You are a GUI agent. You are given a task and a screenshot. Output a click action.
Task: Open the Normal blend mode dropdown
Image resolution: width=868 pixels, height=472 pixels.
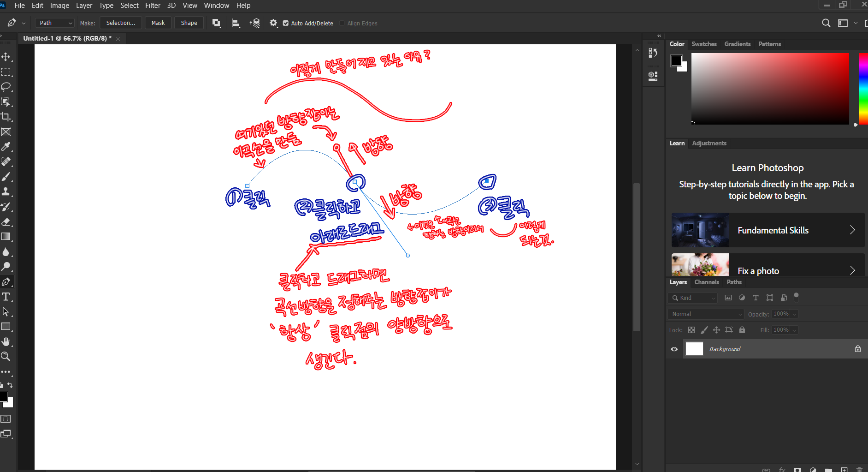[706, 314]
